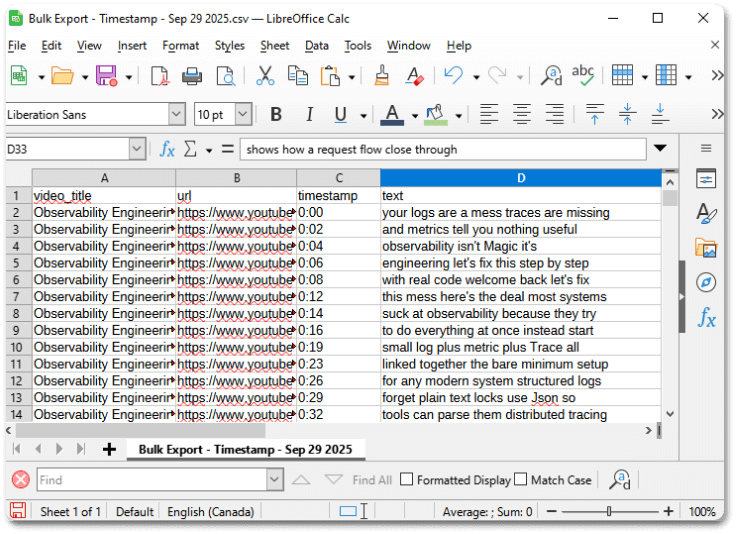This screenshot has width=736, height=534.
Task: Click the Clone Formatting paintbrush icon
Action: pos(381,76)
